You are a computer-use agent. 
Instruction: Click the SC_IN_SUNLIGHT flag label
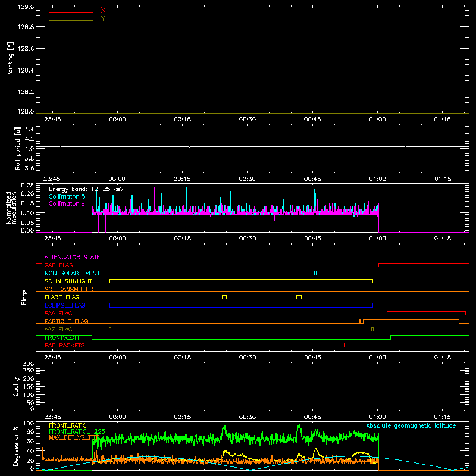click(x=68, y=281)
